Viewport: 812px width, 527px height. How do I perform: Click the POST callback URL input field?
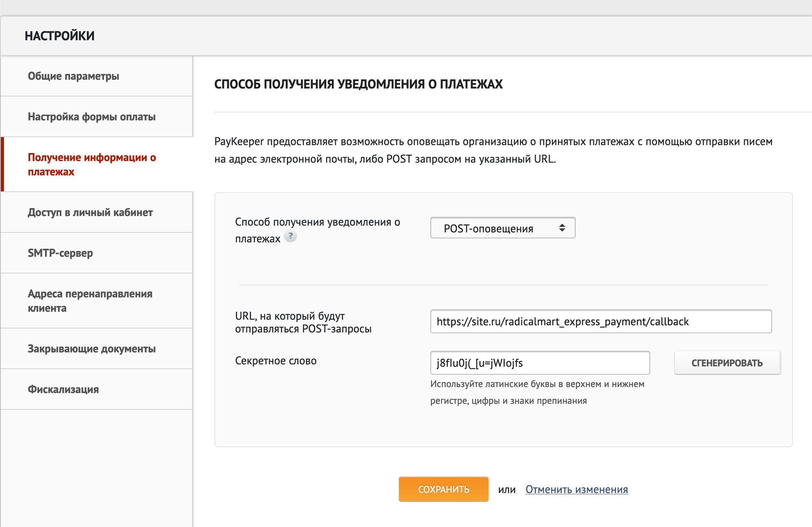click(600, 321)
